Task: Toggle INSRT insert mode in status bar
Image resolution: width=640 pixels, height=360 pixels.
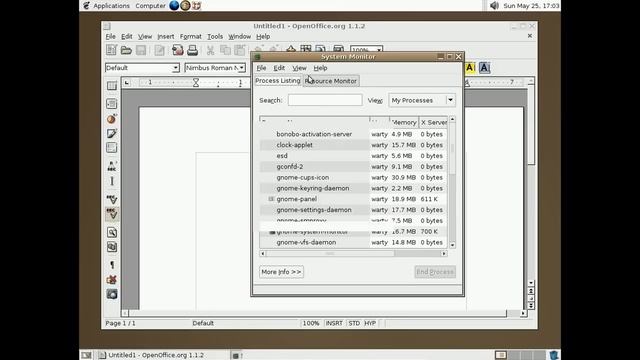Action: point(334,323)
